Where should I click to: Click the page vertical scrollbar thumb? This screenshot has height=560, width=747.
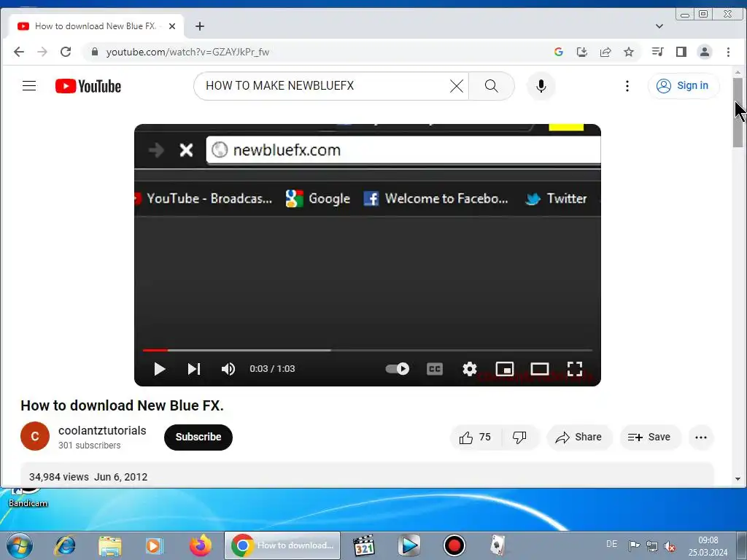pyautogui.click(x=738, y=112)
